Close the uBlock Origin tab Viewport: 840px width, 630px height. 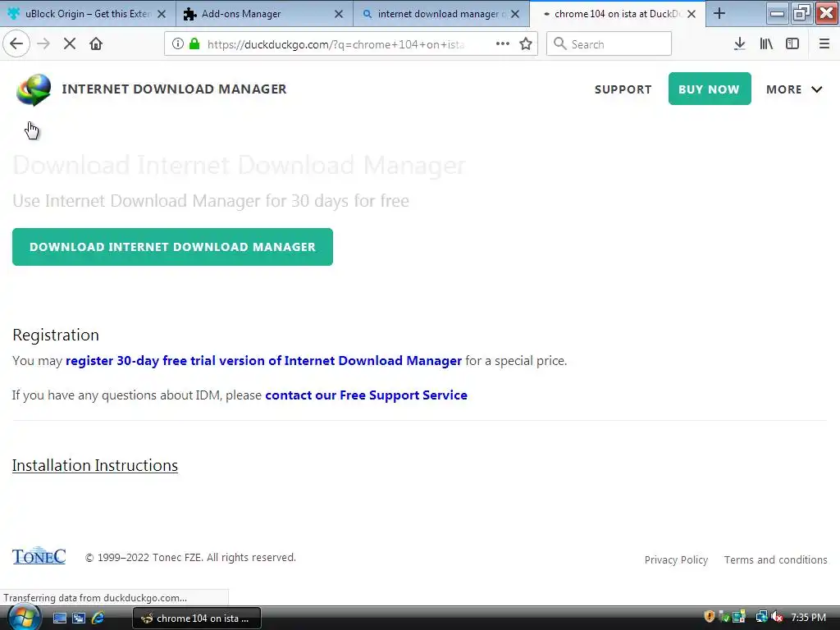tap(162, 14)
